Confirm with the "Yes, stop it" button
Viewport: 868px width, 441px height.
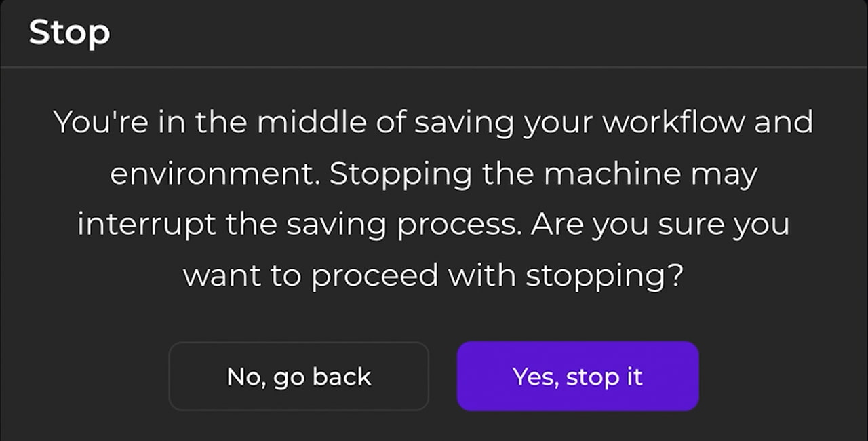click(578, 377)
